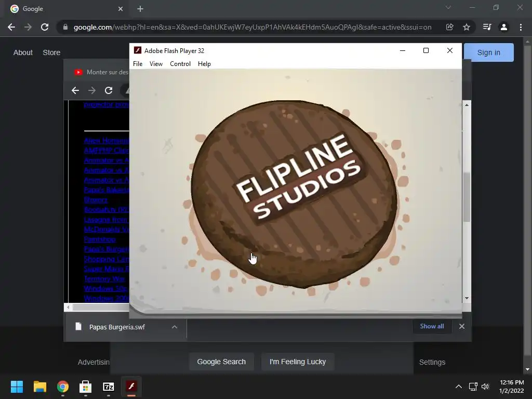Open the Chrome tab search dropdown
This screenshot has width=532, height=399.
coord(448,7)
